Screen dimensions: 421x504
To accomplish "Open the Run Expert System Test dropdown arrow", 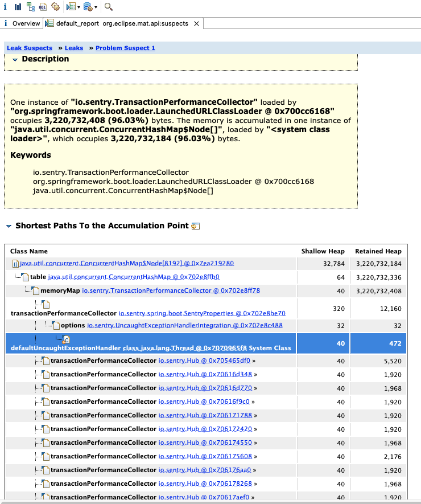I will [79, 7].
